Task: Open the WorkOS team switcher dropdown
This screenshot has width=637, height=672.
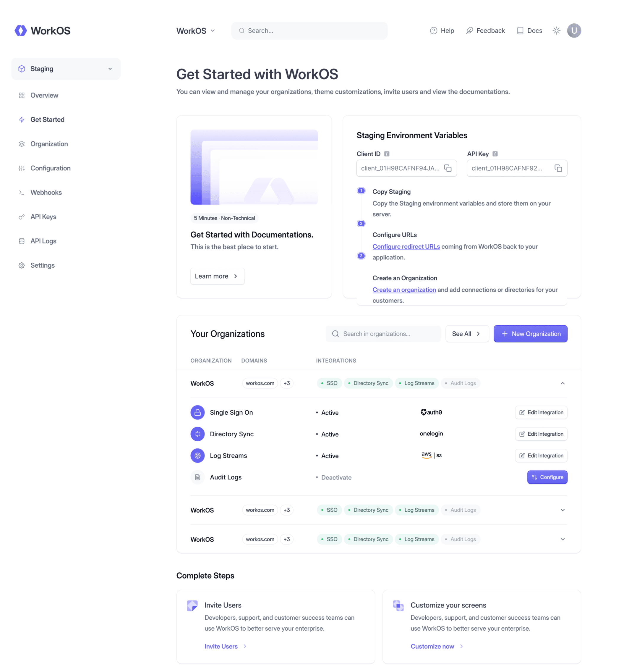Action: (x=196, y=31)
